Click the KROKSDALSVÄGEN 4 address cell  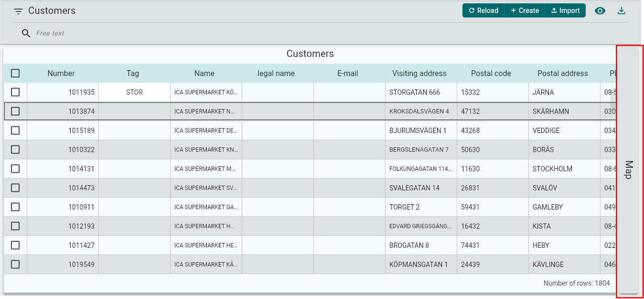click(421, 111)
